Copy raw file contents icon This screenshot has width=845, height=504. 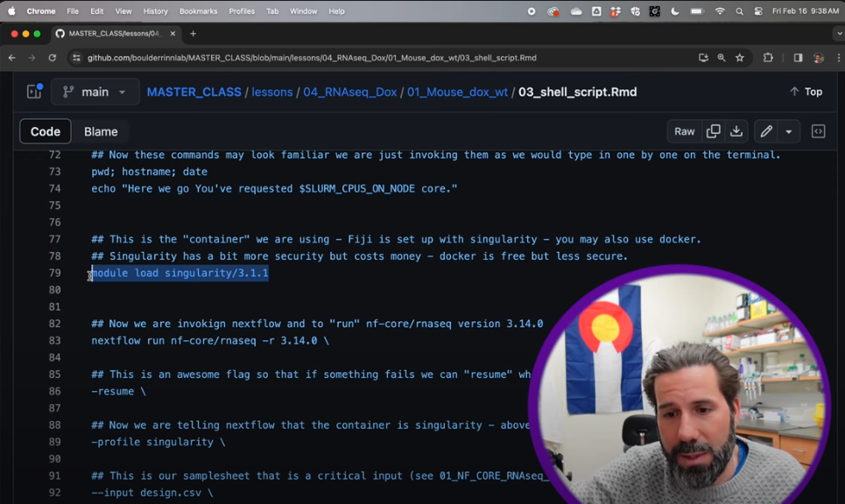(x=713, y=131)
